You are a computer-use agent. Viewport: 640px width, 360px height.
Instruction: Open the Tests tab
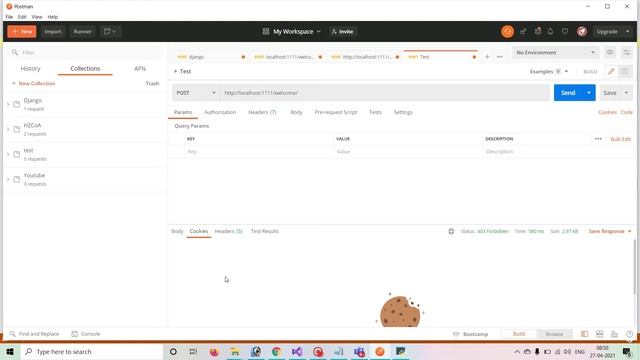click(x=375, y=112)
